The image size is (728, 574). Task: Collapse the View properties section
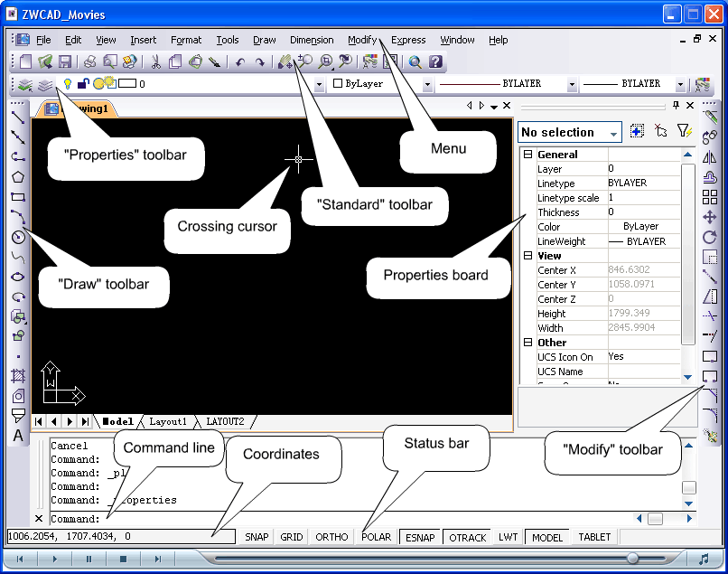[x=527, y=256]
